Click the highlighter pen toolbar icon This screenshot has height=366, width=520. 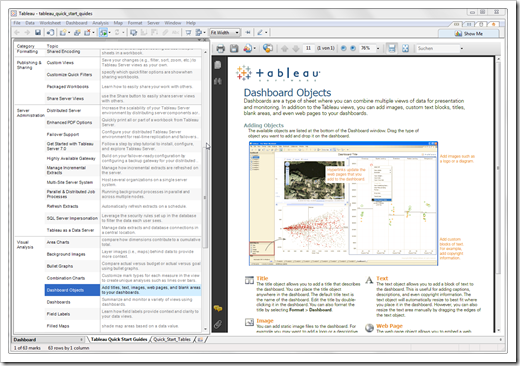tap(260, 32)
